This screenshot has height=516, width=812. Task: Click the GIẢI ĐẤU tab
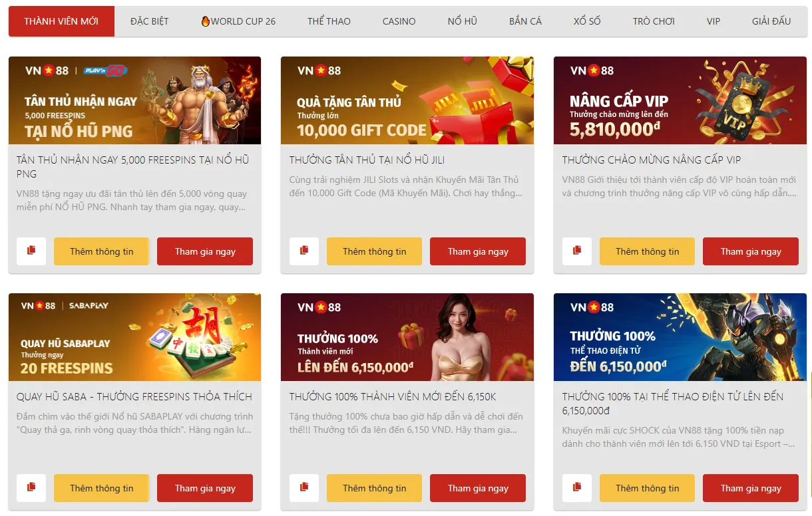coord(771,21)
